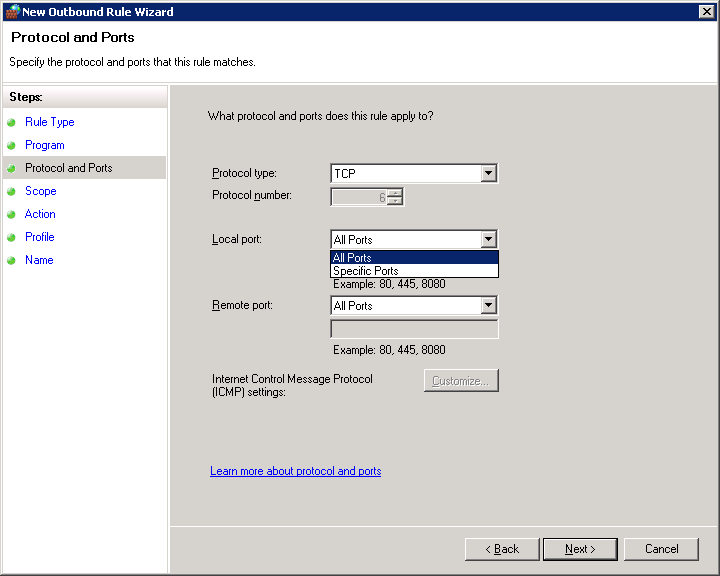
Task: Cancel the outbound rule wizard
Action: coord(661,549)
